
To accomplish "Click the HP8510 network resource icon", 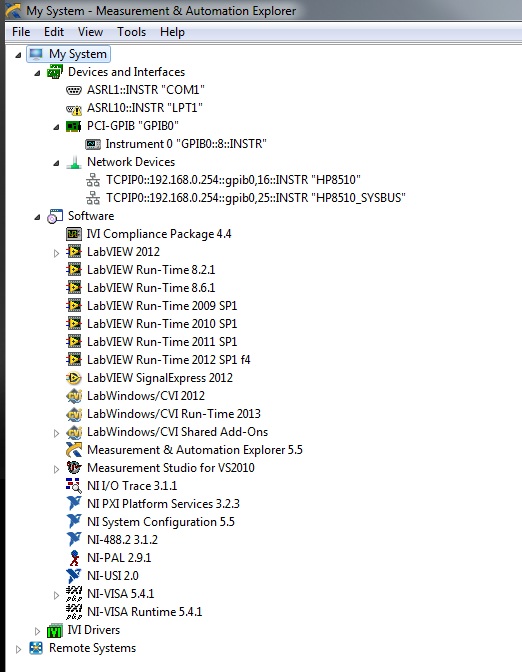I will (x=93, y=180).
